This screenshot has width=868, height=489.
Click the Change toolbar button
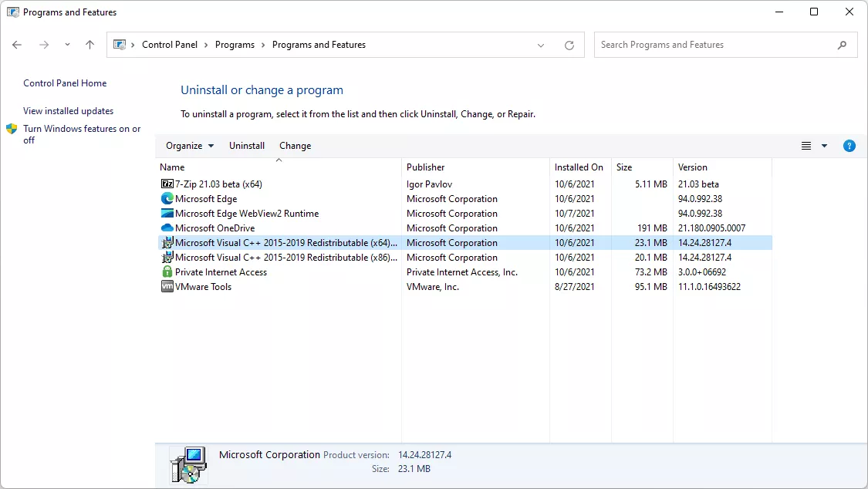(295, 146)
